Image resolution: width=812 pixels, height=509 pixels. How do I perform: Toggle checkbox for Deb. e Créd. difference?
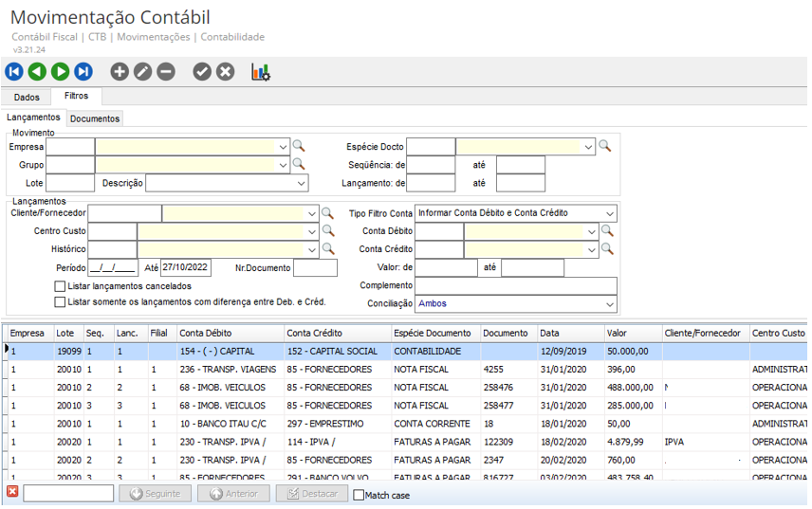click(x=61, y=302)
